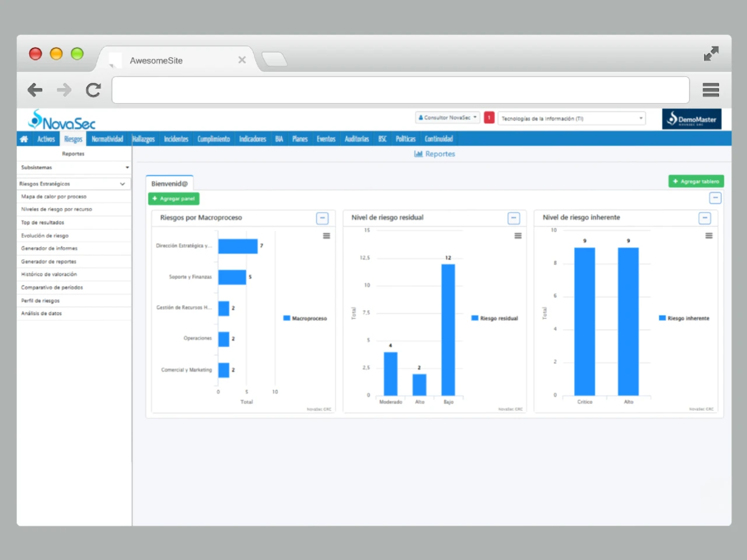
Task: Collapse the Nivel de riesgo inherente panel
Action: click(x=704, y=218)
